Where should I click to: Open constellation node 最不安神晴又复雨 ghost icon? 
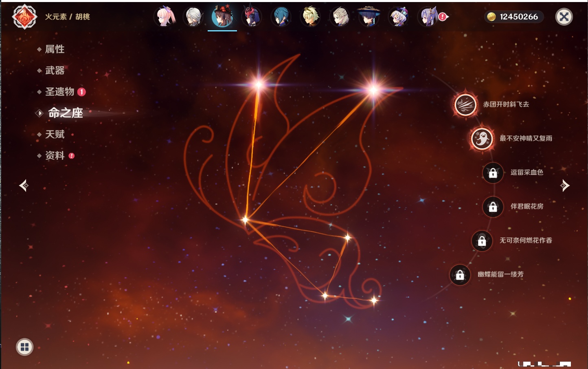click(x=482, y=139)
